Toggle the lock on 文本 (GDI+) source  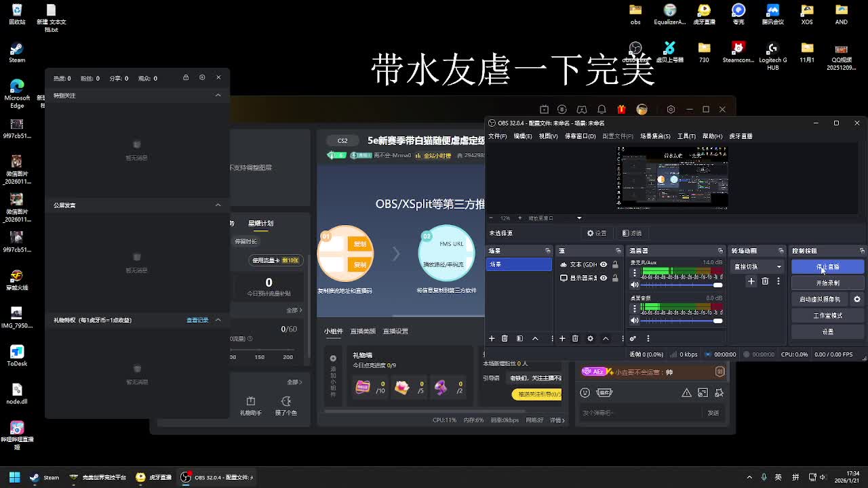(615, 264)
